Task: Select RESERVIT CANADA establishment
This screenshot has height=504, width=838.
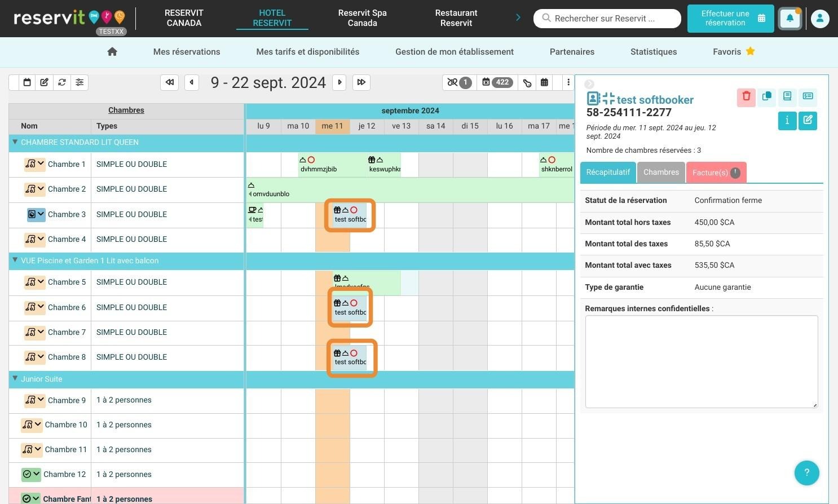Action: click(184, 18)
